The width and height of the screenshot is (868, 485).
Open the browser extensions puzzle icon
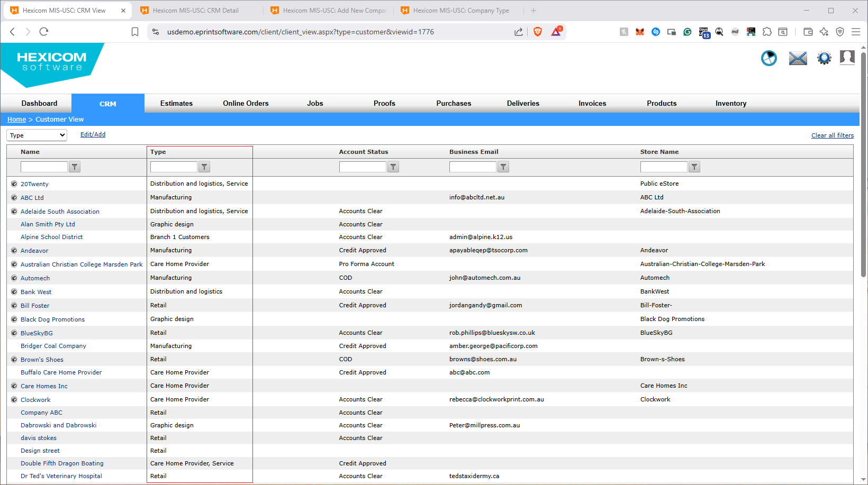coord(767,32)
